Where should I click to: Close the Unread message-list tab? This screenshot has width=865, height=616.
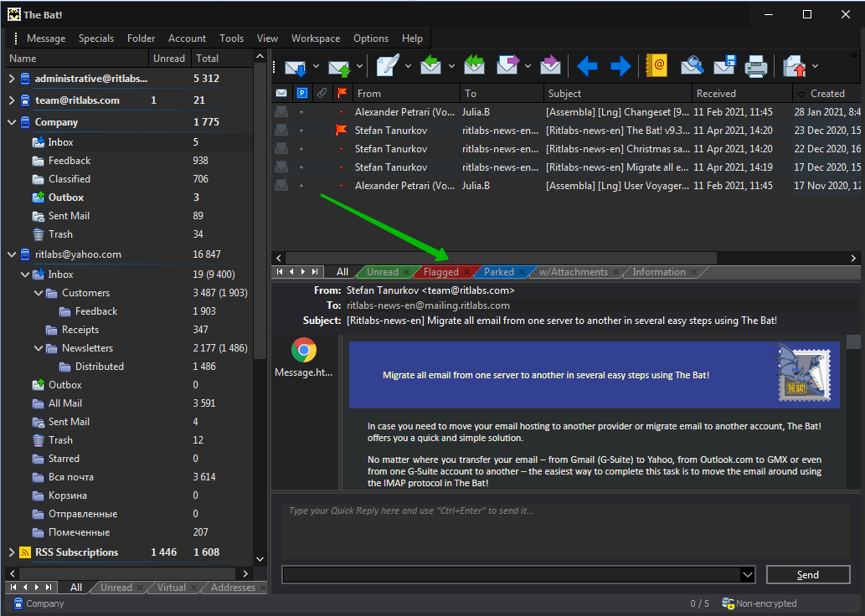pyautogui.click(x=407, y=272)
